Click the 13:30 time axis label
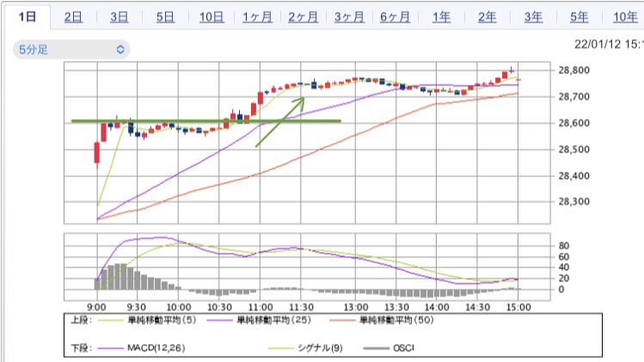644x362 pixels. click(x=396, y=307)
